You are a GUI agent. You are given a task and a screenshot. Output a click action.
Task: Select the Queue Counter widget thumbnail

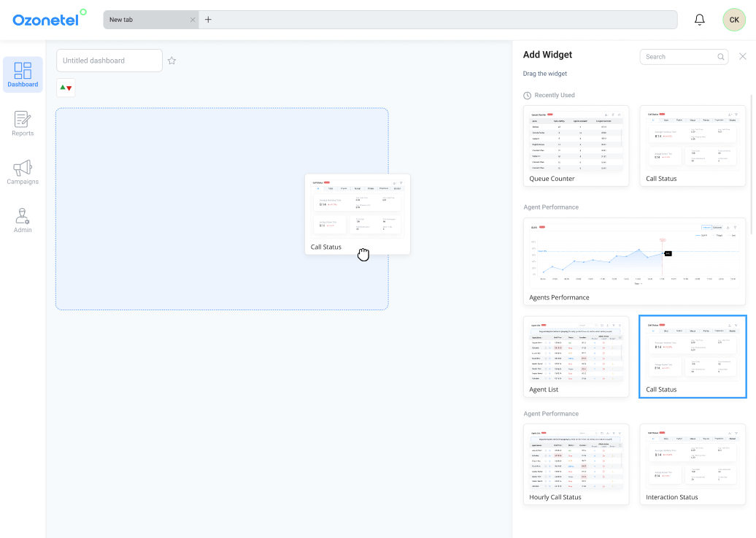pyautogui.click(x=576, y=146)
